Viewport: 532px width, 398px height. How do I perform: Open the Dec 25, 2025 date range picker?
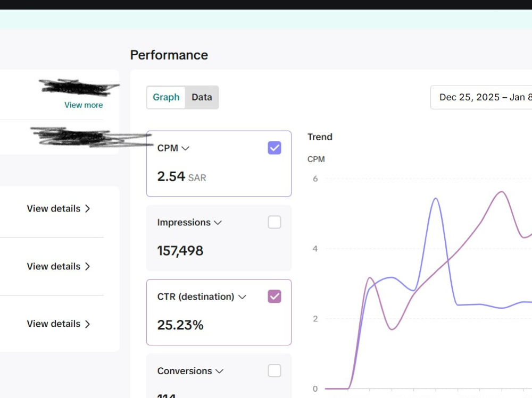click(x=481, y=97)
